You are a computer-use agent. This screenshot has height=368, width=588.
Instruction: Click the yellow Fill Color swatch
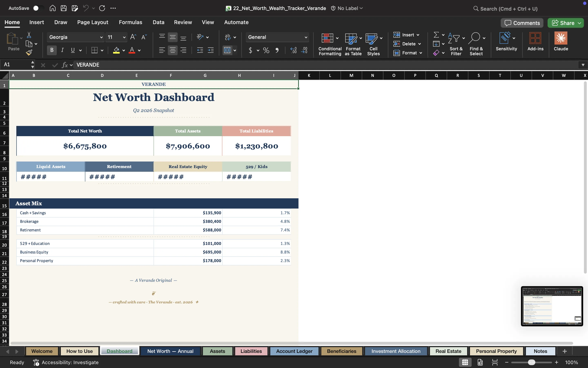[x=116, y=50]
